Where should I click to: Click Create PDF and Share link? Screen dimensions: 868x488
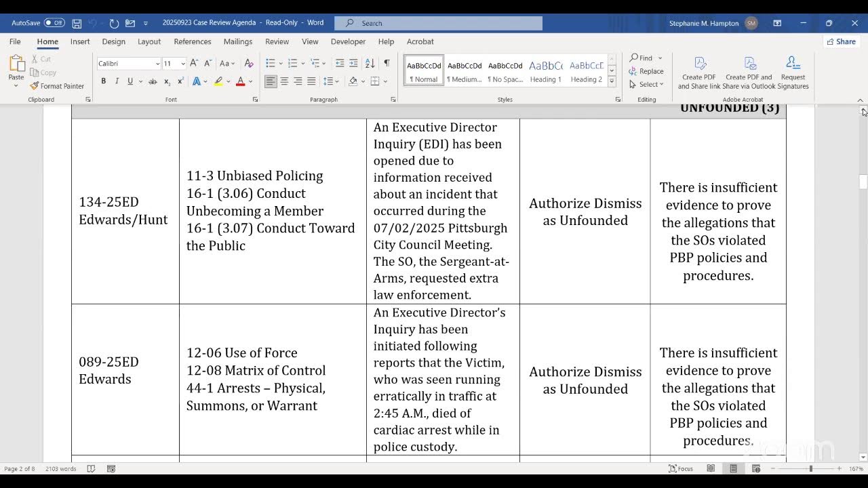pos(699,73)
